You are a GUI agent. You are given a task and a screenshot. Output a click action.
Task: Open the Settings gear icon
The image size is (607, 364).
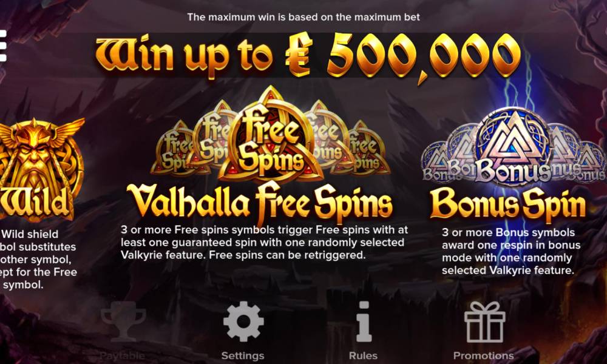243,322
